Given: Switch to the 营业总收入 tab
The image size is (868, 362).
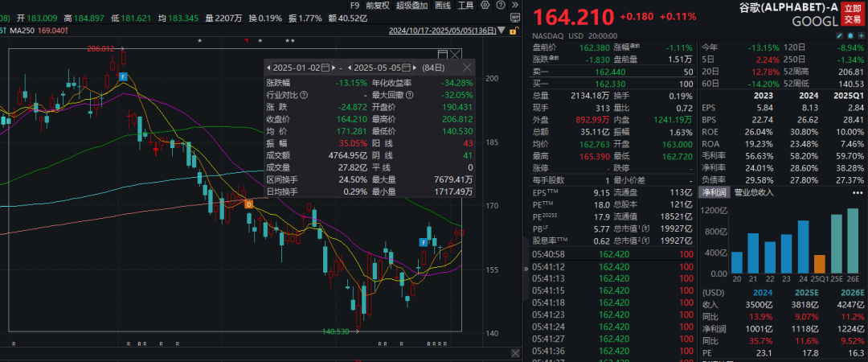Looking at the screenshot, I should [754, 192].
